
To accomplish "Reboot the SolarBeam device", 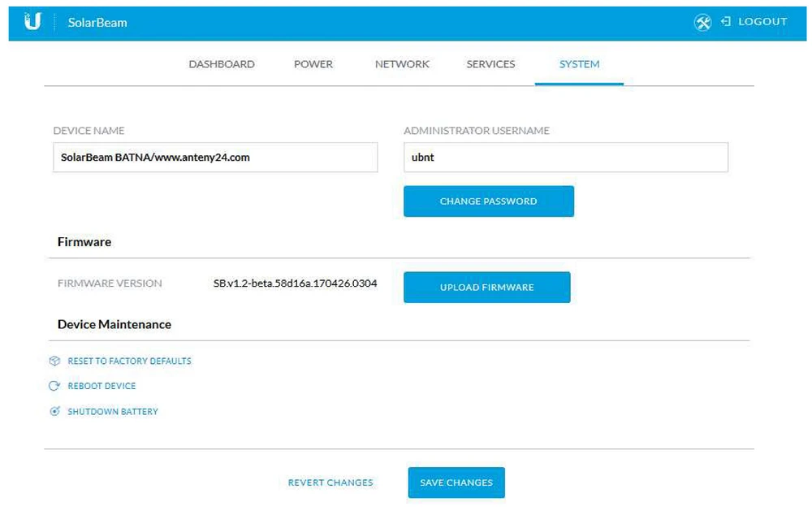I will click(x=101, y=386).
